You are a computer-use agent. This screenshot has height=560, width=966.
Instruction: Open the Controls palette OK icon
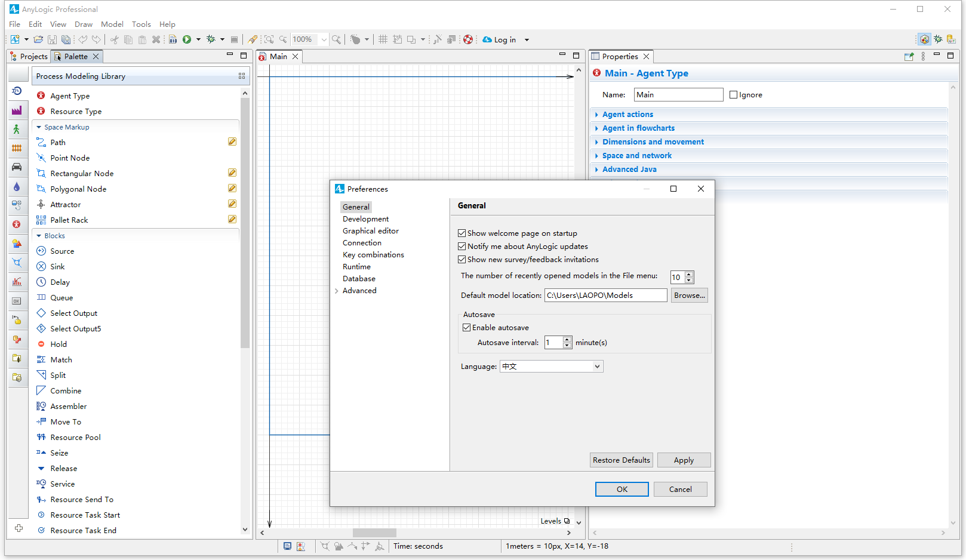point(17,301)
